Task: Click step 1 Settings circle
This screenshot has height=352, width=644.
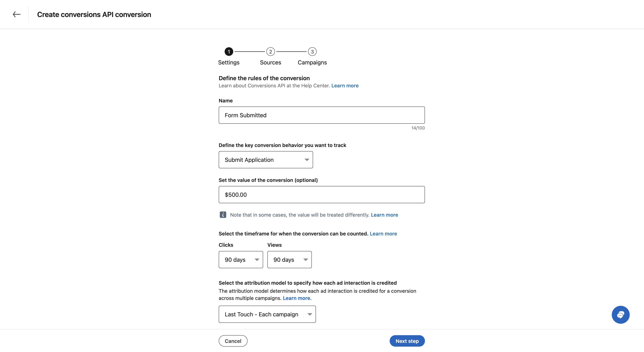Action: point(229,52)
